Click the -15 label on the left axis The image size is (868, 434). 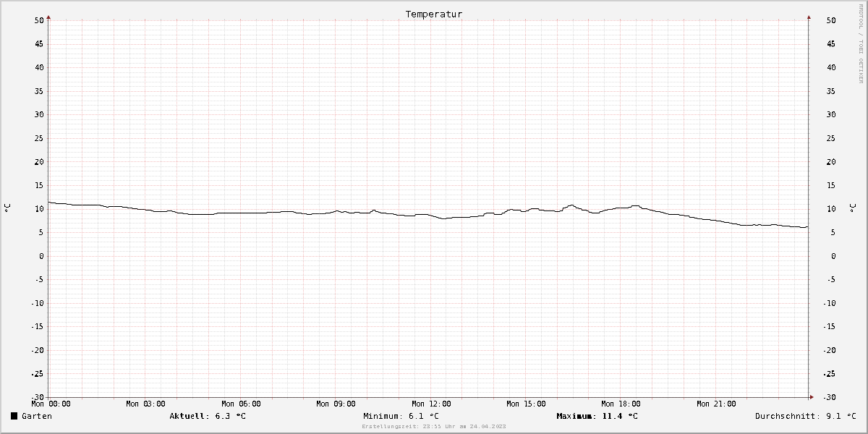click(37, 327)
